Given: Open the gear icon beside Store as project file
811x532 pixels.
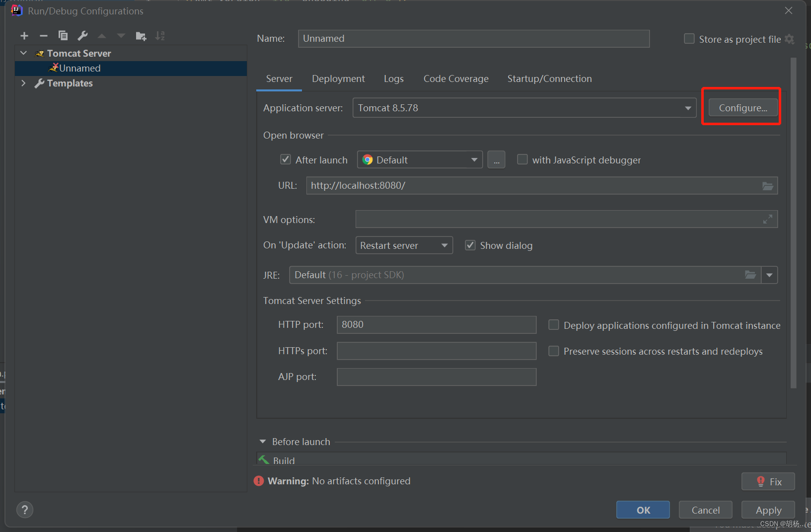Looking at the screenshot, I should coord(790,39).
